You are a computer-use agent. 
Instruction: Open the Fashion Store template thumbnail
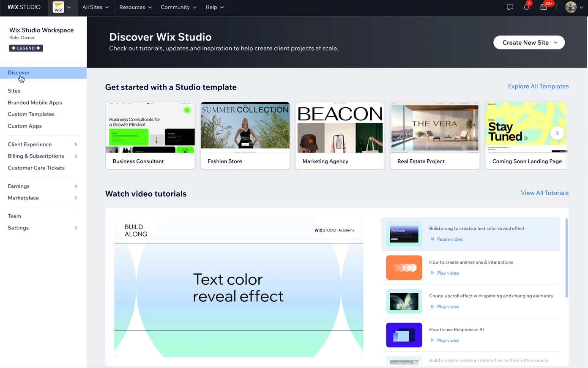(245, 128)
